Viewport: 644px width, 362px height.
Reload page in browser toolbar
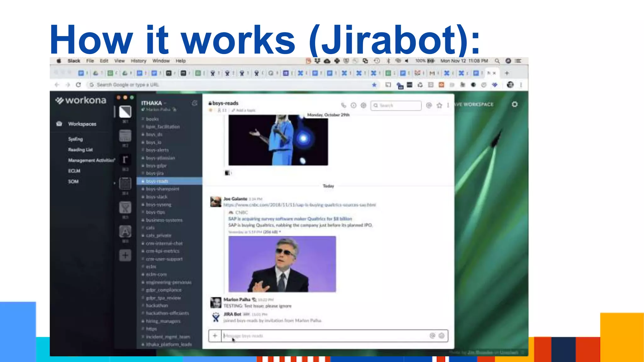[78, 85]
